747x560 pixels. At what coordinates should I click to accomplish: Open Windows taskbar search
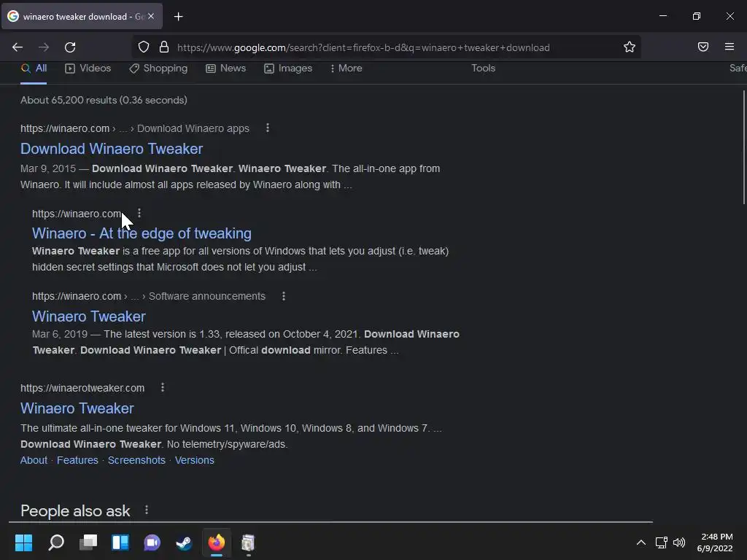tap(56, 542)
